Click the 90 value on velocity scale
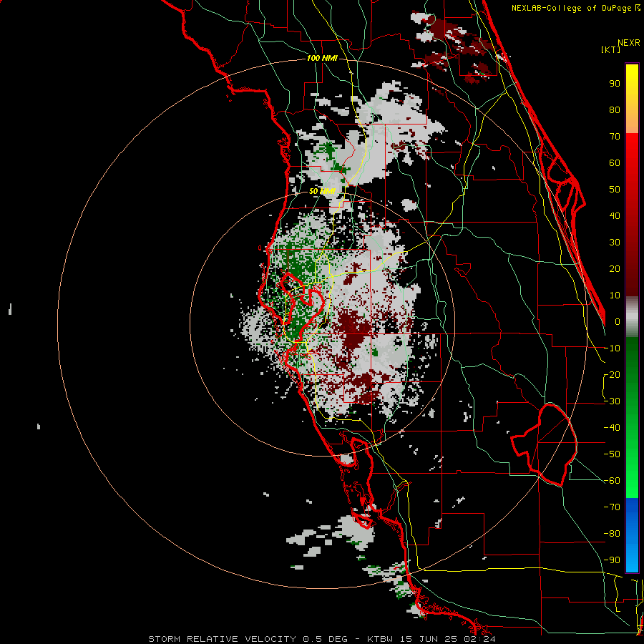Viewport: 644px width, 644px height. (x=615, y=84)
